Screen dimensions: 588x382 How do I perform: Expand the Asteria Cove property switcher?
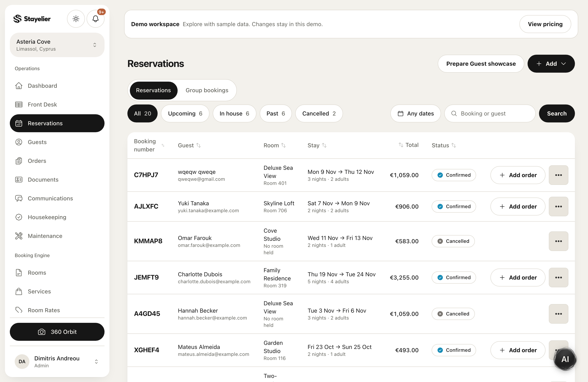pyautogui.click(x=57, y=45)
